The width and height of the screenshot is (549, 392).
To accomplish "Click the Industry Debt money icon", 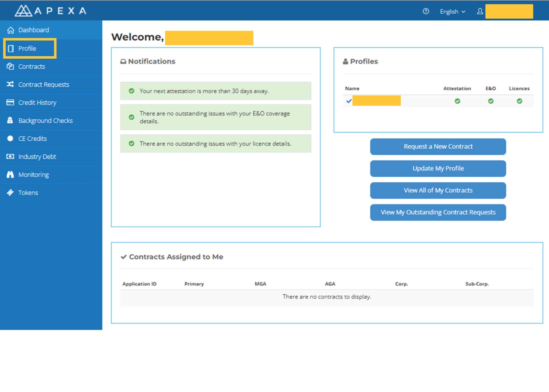I will point(10,156).
